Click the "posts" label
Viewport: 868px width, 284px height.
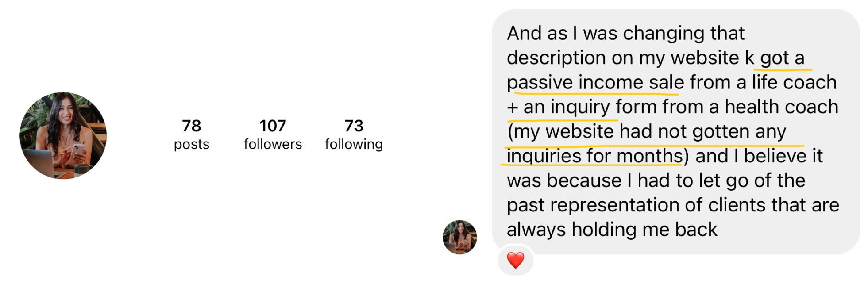pyautogui.click(x=191, y=144)
